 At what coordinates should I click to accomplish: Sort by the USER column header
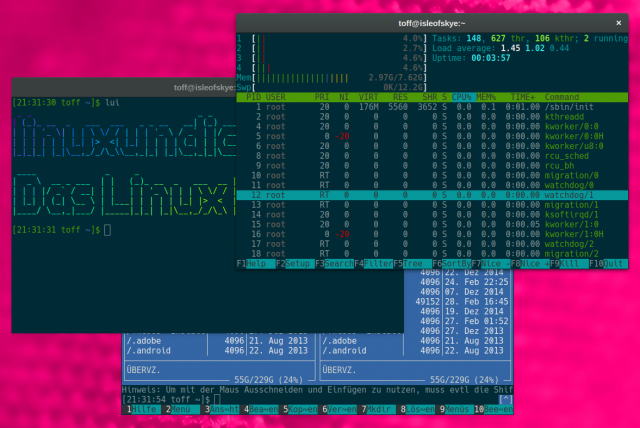coord(276,97)
